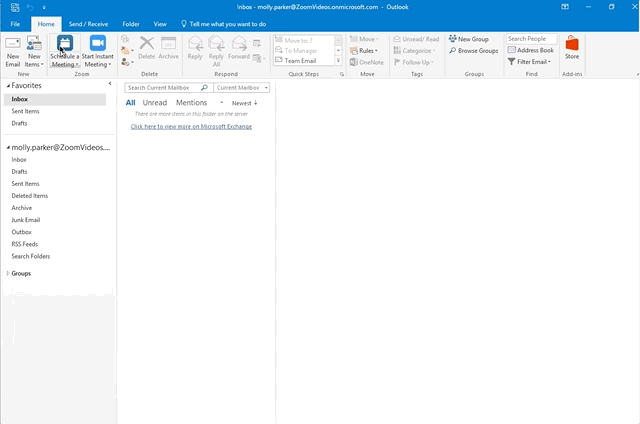
Task: Select Inbox under Favorites
Action: (55, 99)
